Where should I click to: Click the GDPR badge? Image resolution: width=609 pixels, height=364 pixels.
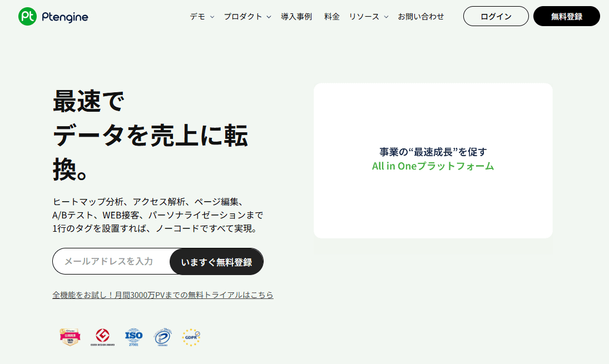191,337
